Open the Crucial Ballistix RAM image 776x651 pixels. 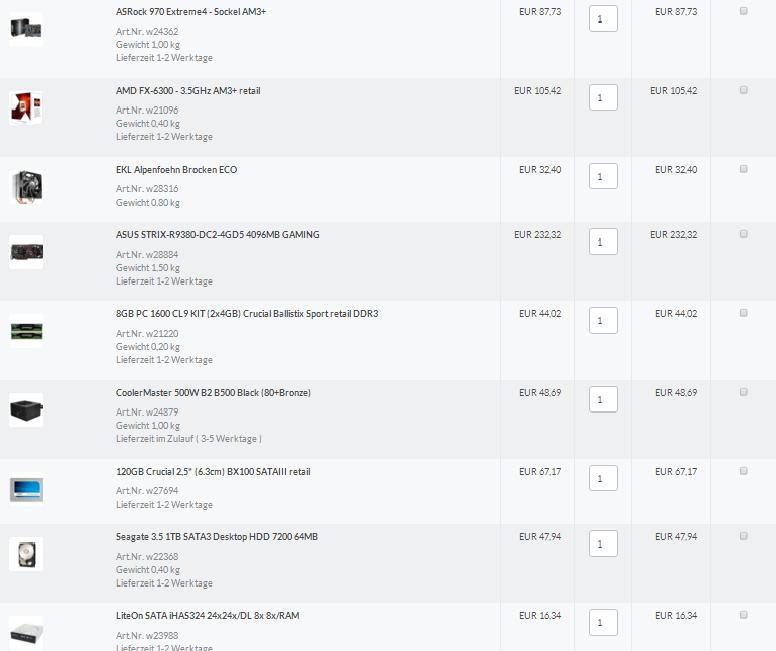coord(26,331)
